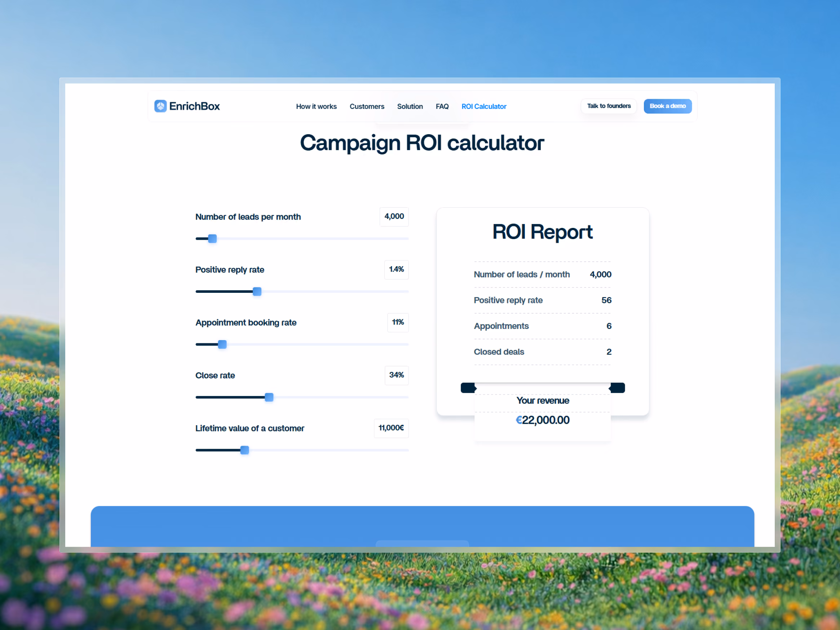Click the Campaign ROI calculator title
840x630 pixels.
422,143
